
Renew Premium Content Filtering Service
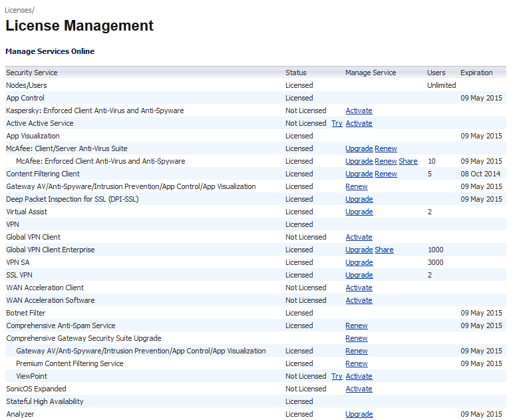pos(357,363)
